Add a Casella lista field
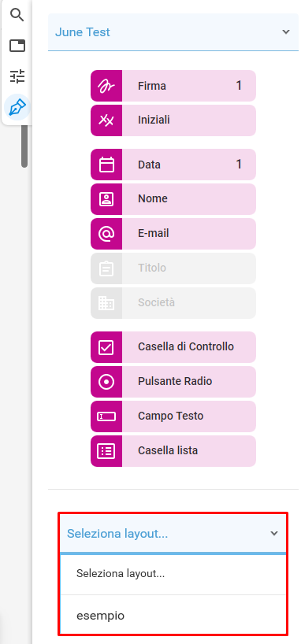 coord(173,451)
